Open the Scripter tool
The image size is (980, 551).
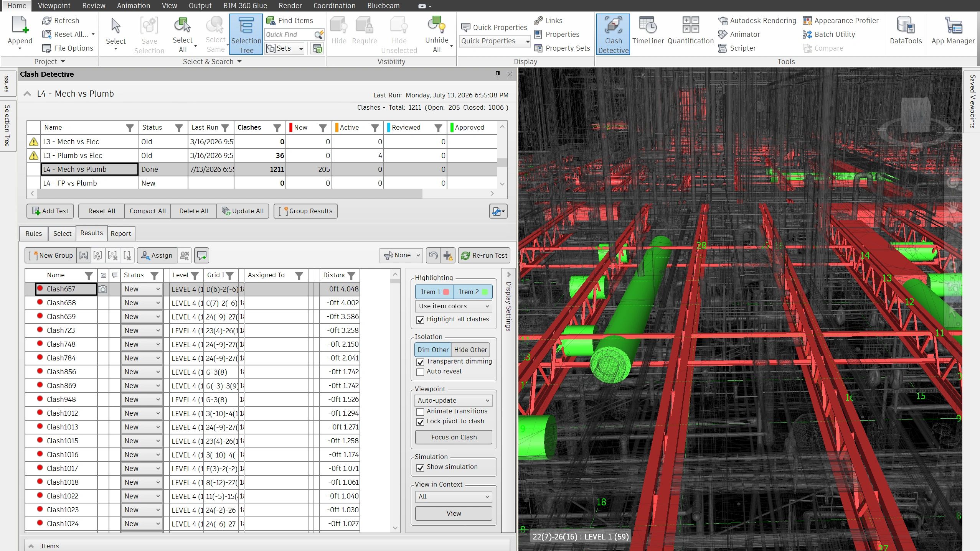(x=737, y=48)
